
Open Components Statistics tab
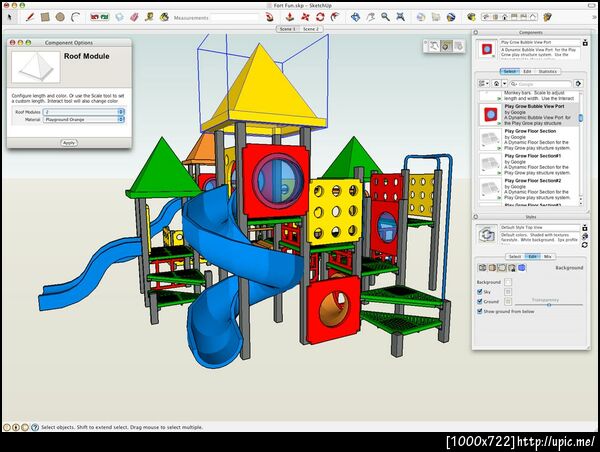(x=548, y=72)
